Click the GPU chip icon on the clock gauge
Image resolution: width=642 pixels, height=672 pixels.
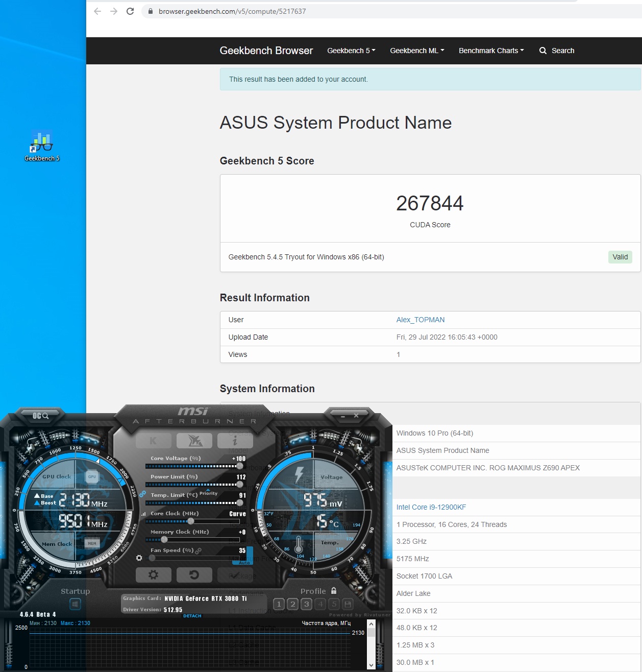[x=92, y=476]
